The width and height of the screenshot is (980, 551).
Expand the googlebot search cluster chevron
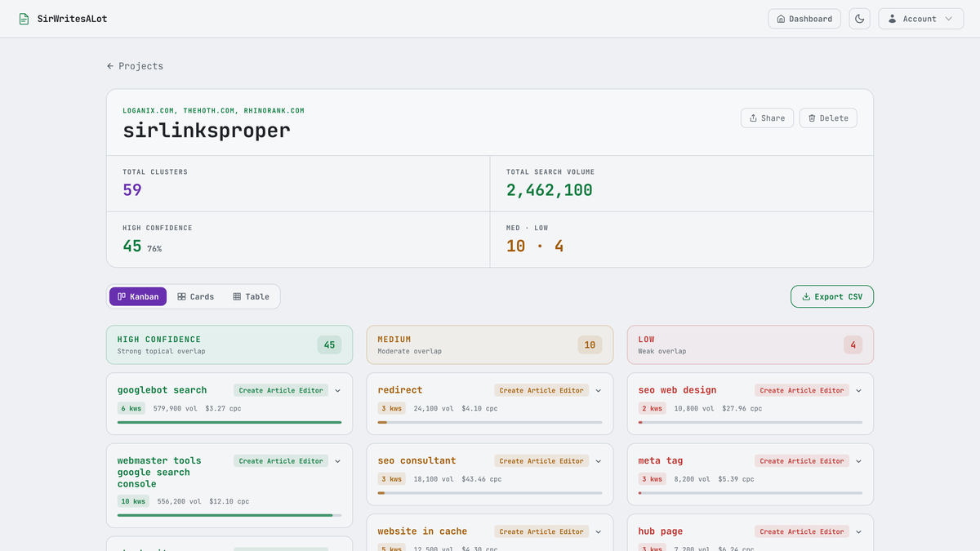(x=338, y=391)
